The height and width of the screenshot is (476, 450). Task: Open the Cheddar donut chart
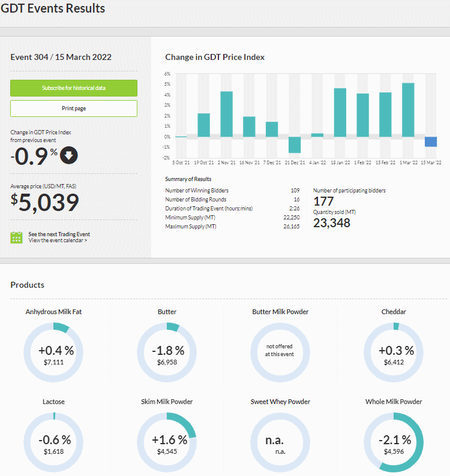tap(394, 353)
